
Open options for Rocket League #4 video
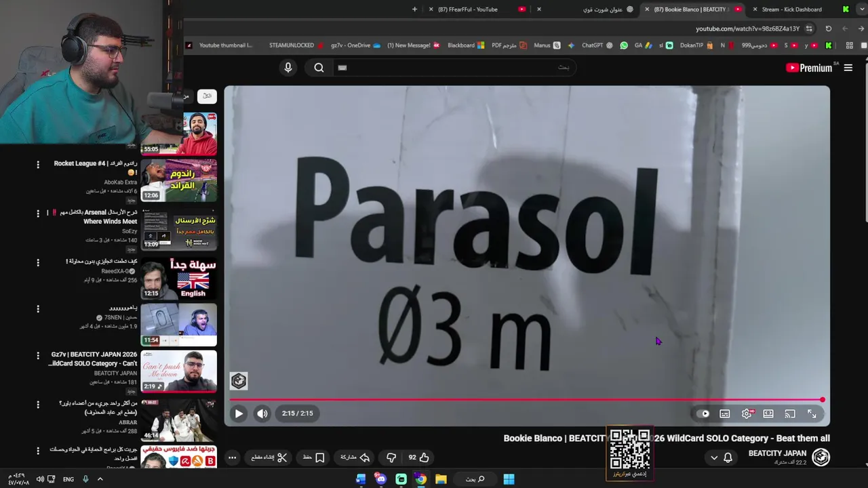pos(38,164)
